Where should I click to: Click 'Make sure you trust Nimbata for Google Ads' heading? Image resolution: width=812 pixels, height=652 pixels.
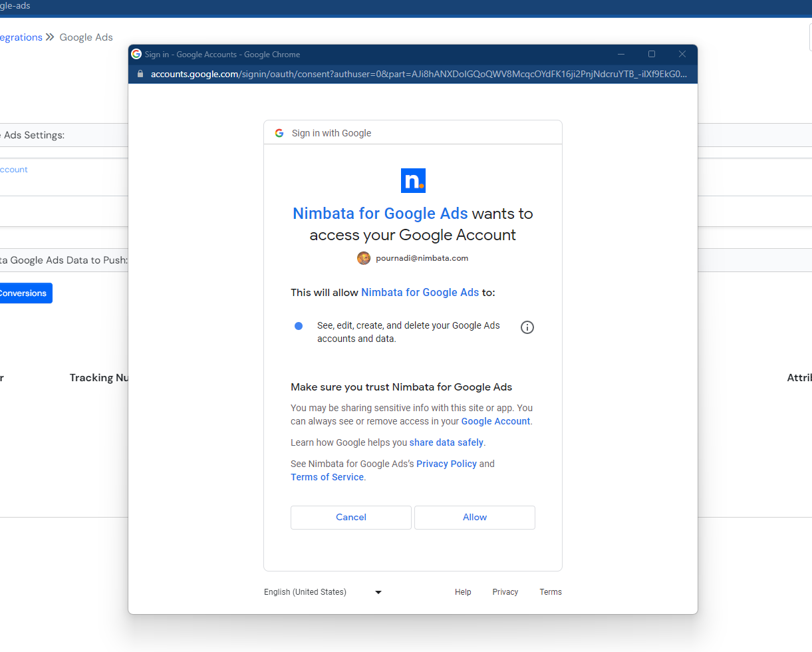[402, 387]
